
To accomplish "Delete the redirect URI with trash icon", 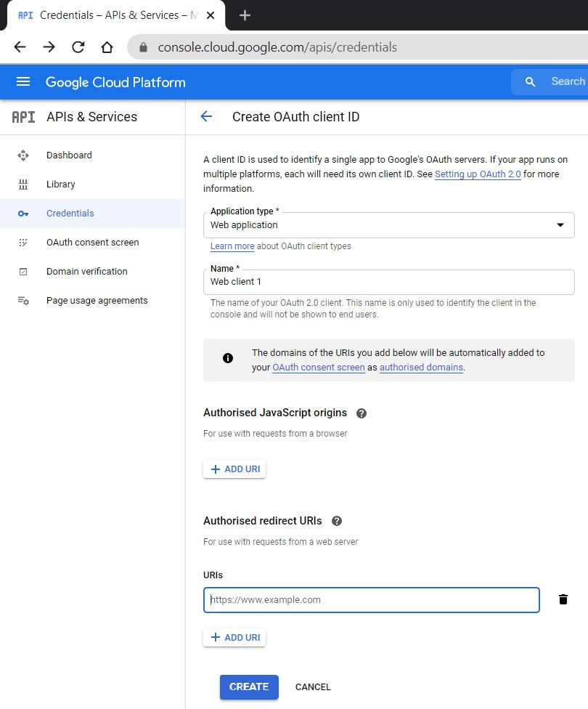I will click(x=563, y=599).
